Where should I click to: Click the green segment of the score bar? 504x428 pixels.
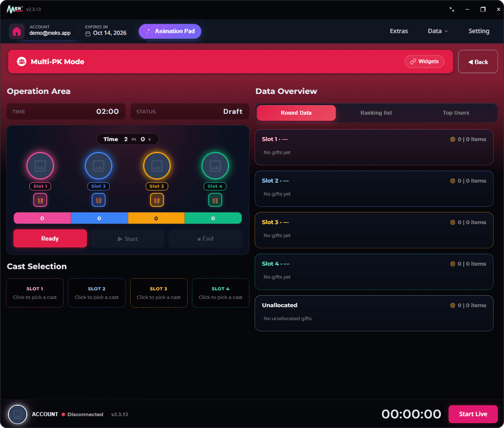213,218
